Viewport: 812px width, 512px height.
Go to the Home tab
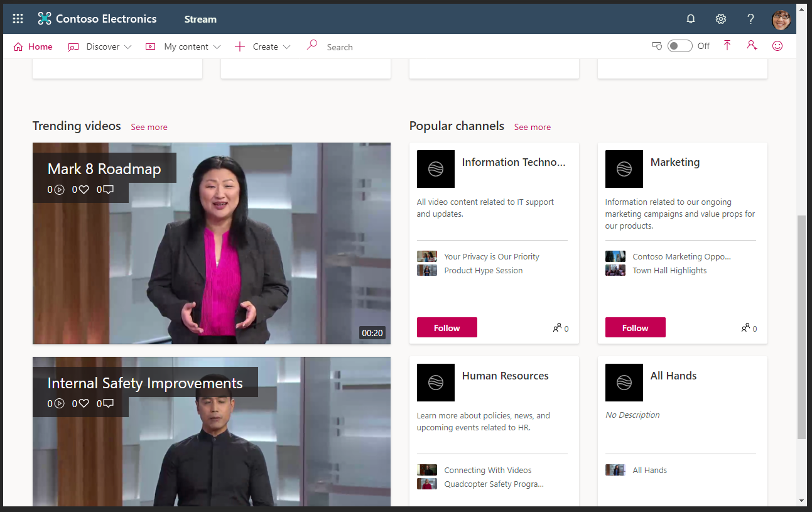[x=33, y=46]
